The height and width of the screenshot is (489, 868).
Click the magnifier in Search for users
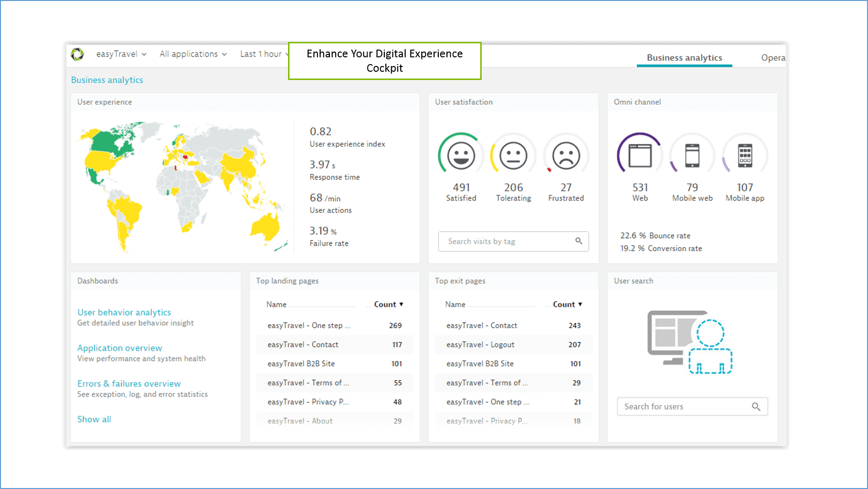pos(756,407)
